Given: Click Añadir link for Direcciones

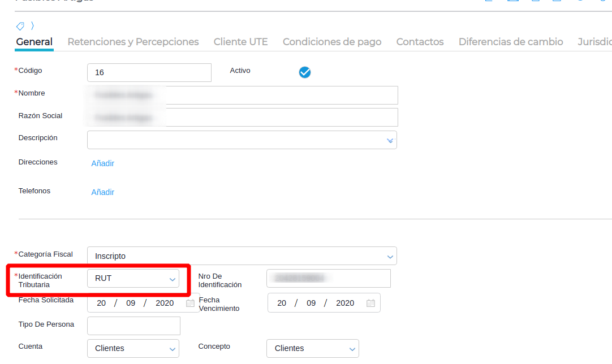Looking at the screenshot, I should click(x=102, y=163).
